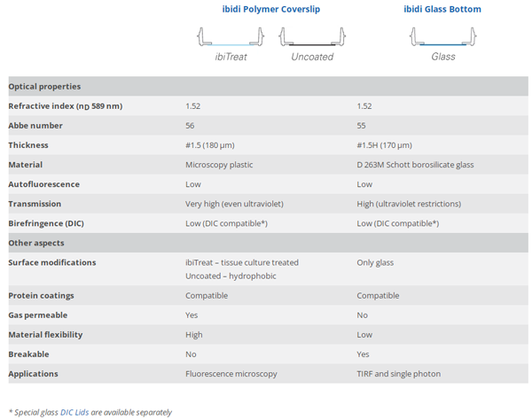This screenshot has height=420, width=532.
Task: Click the Glass bottom dish diagram
Action: click(443, 37)
